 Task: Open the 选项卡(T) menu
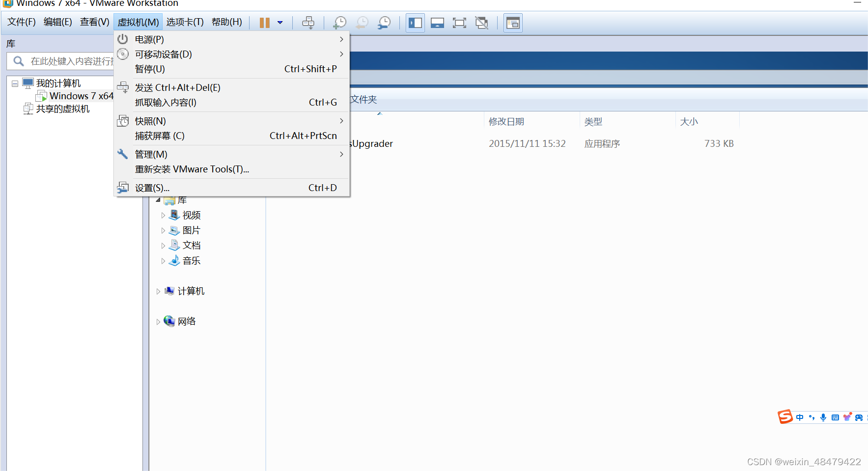[x=185, y=22]
